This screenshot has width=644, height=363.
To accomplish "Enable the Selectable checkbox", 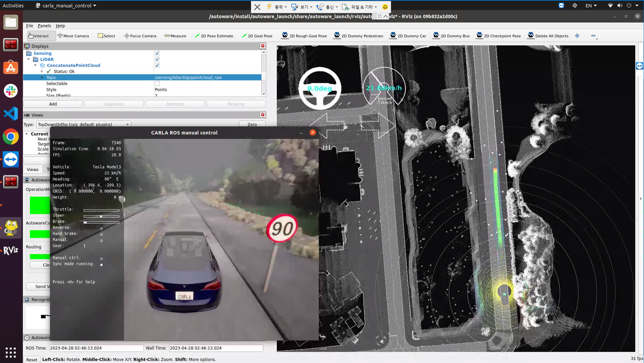I will [157, 84].
